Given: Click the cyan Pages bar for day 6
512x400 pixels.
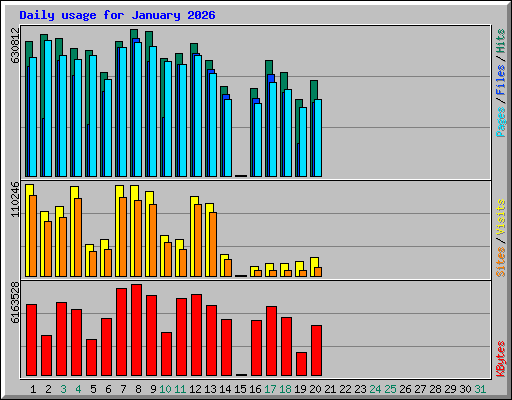Looking at the screenshot, I should tap(108, 128).
